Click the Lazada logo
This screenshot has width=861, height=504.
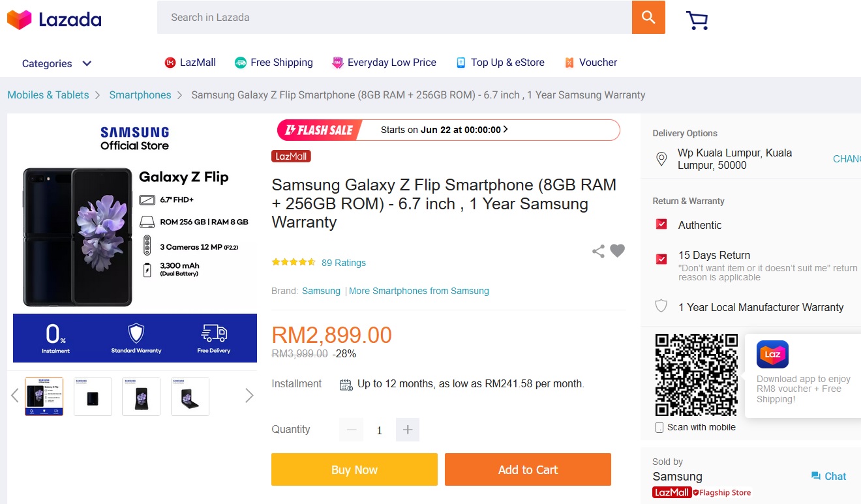[54, 20]
